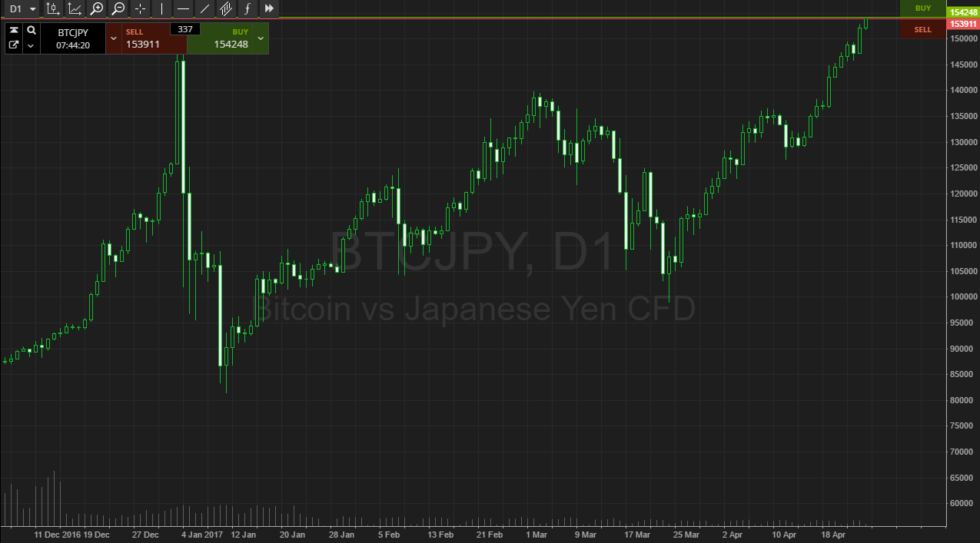
Task: Click the BUY button at chart's right edge
Action: point(923,8)
